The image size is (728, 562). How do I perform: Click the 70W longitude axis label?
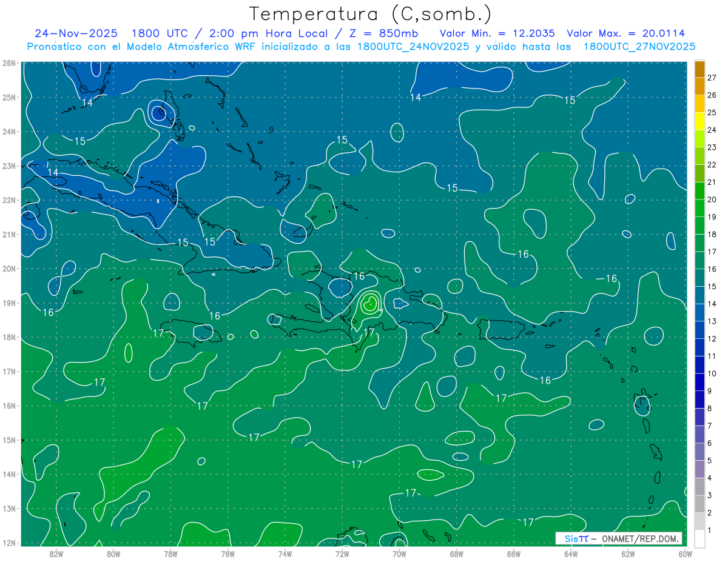399,554
